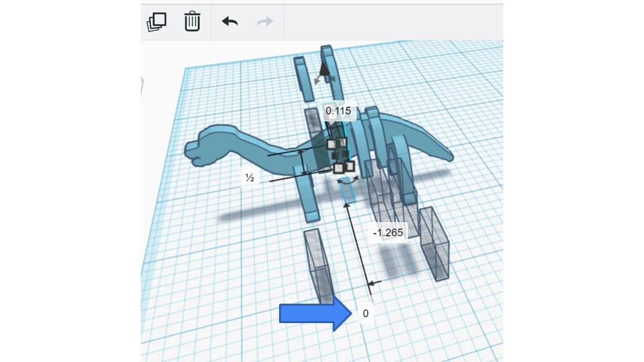Select the black cone lift handle
Screen dimensions: 644x362
[x=325, y=69]
